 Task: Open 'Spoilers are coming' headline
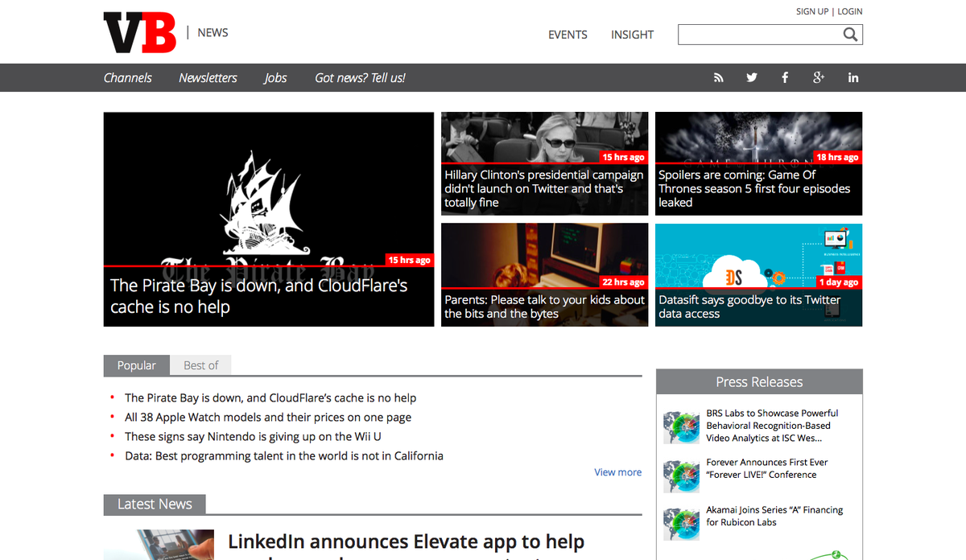[754, 189]
